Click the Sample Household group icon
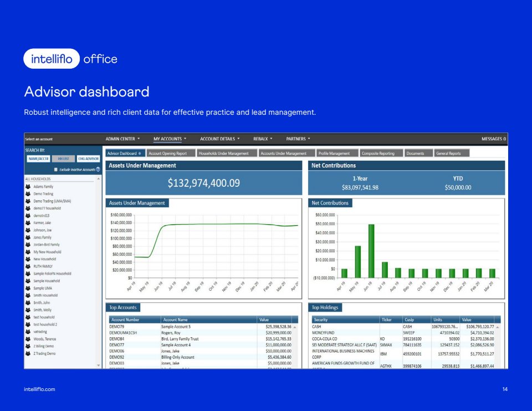Screen dimensions: 532x411 pyautogui.click(x=28, y=281)
